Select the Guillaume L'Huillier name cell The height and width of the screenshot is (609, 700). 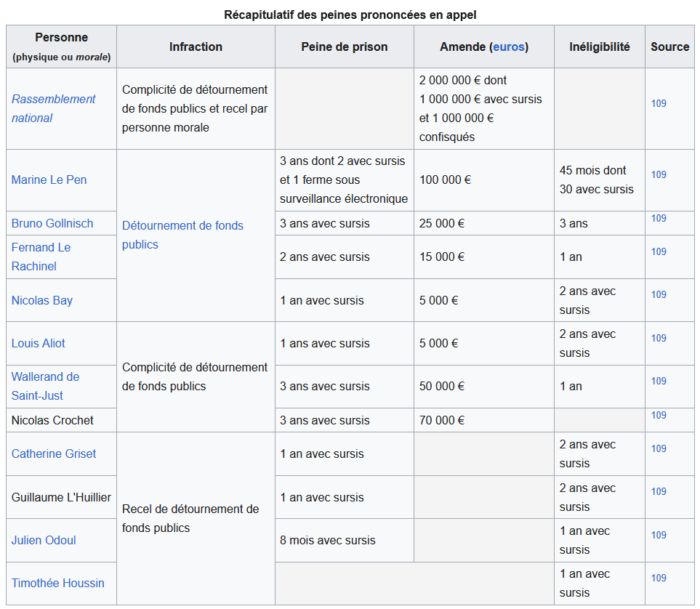click(62, 497)
